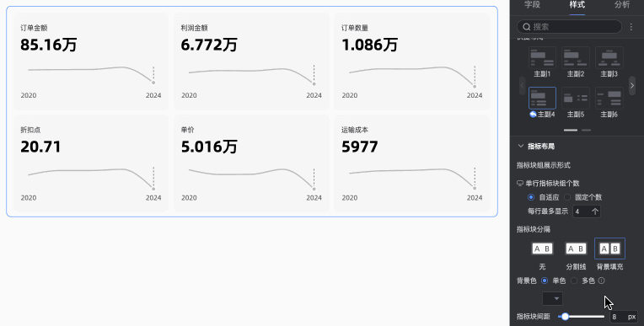Choose the 分割线 separator style icon
Screen dimensions: 644x326
coord(576,249)
